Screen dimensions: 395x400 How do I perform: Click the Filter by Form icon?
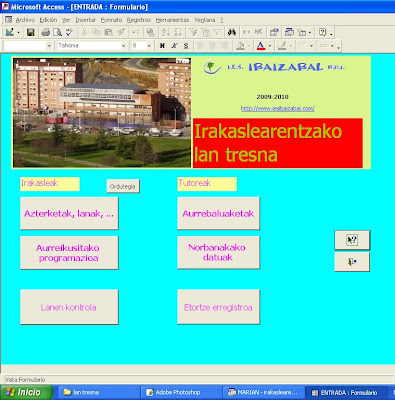[205, 32]
